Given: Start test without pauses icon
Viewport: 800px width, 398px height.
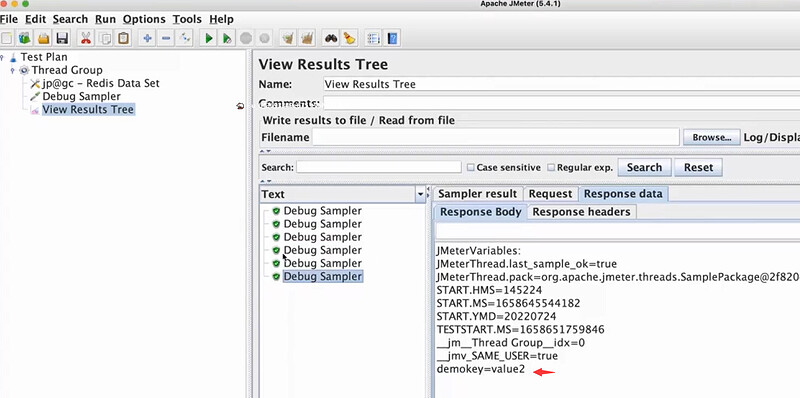Looking at the screenshot, I should click(228, 38).
